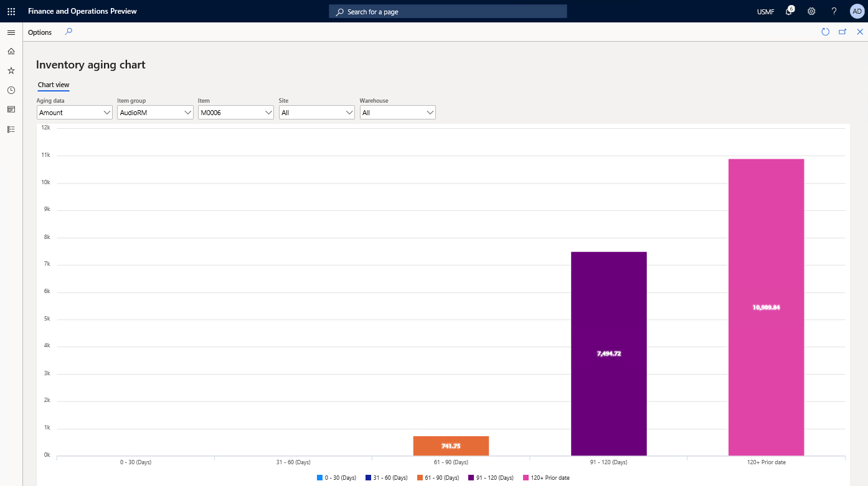Open Workspaces from the sidebar

(x=11, y=109)
